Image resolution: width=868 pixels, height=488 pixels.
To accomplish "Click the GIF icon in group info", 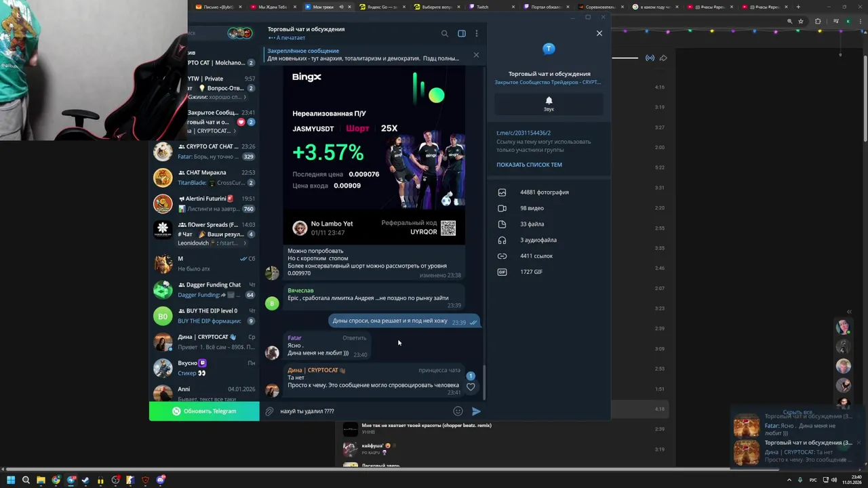I will tap(502, 272).
